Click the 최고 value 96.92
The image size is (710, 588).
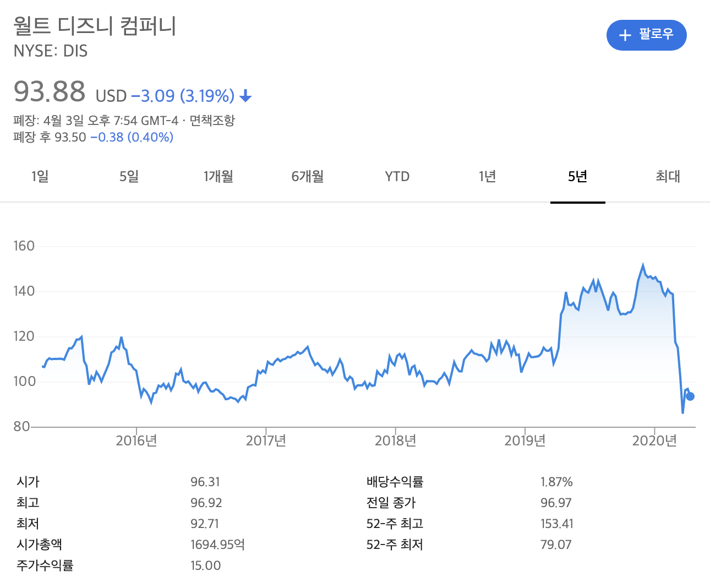pos(206,503)
